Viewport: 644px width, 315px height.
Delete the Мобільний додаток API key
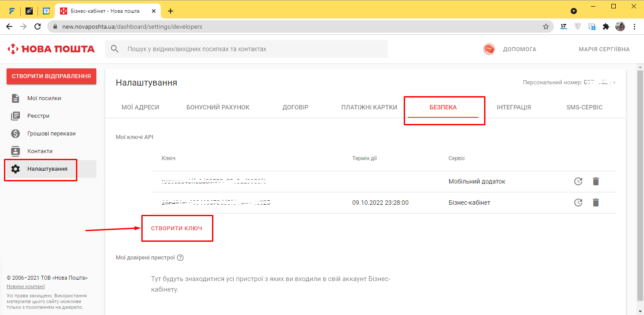click(x=596, y=181)
